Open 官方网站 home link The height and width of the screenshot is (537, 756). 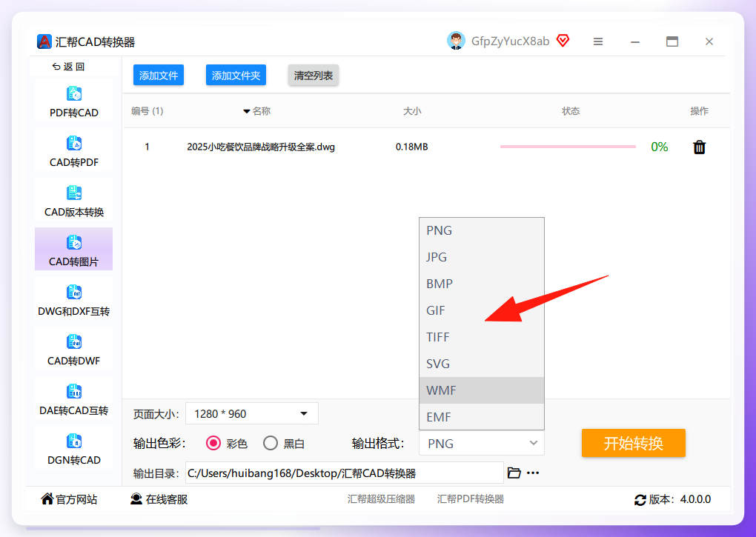coord(69,499)
